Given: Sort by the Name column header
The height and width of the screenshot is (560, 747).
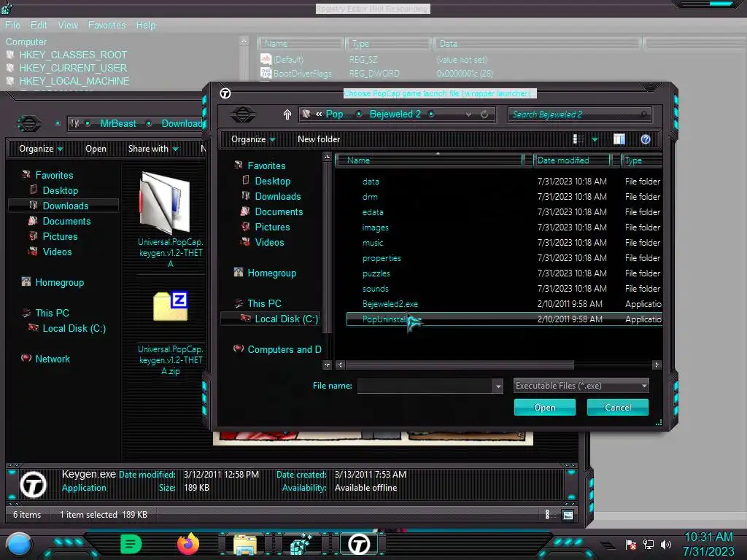Looking at the screenshot, I should click(429, 160).
